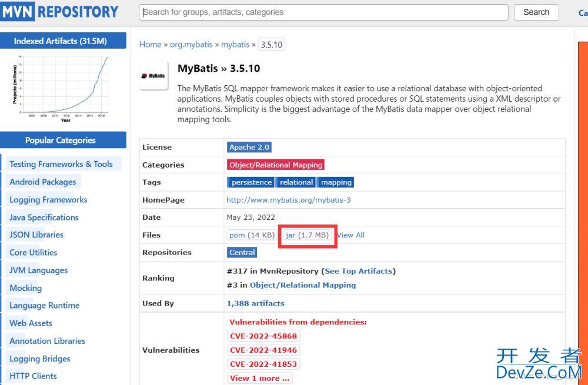Click View All files link

350,235
